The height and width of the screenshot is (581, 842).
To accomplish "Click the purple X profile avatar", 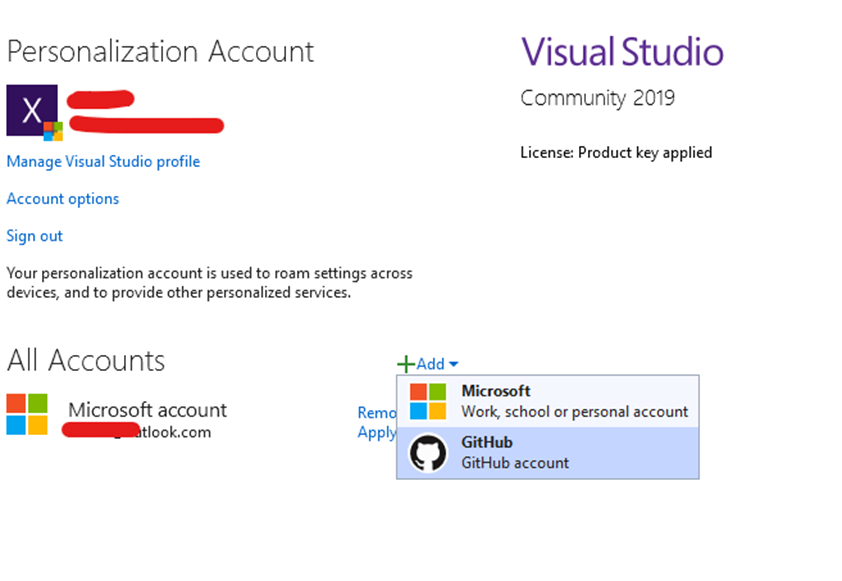I will [32, 110].
